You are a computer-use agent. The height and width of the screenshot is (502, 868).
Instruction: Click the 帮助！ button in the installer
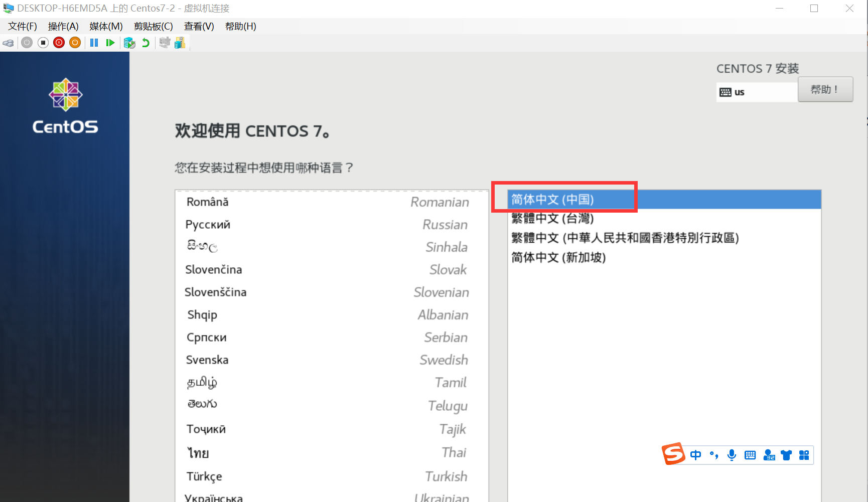tap(825, 89)
